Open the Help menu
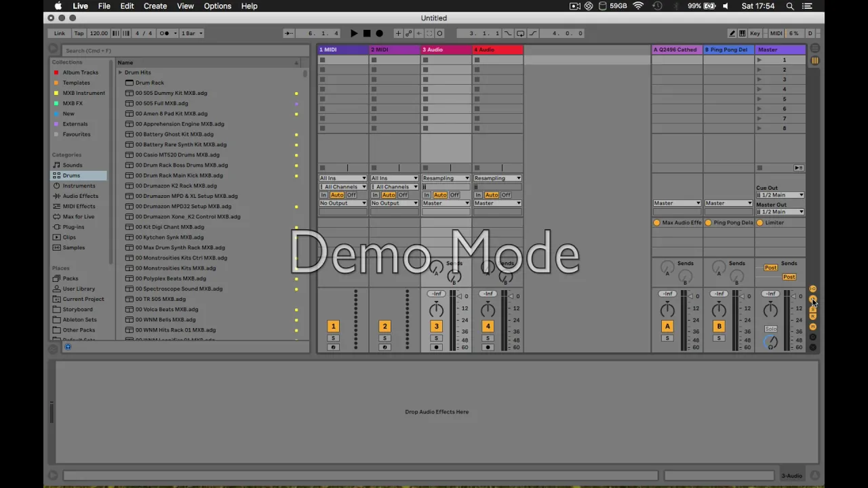The height and width of the screenshot is (488, 868). click(x=249, y=6)
